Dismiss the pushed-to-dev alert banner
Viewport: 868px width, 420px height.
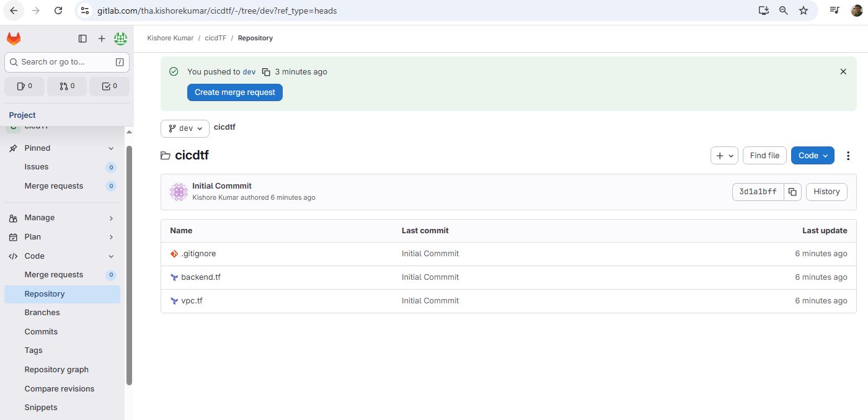pos(843,72)
